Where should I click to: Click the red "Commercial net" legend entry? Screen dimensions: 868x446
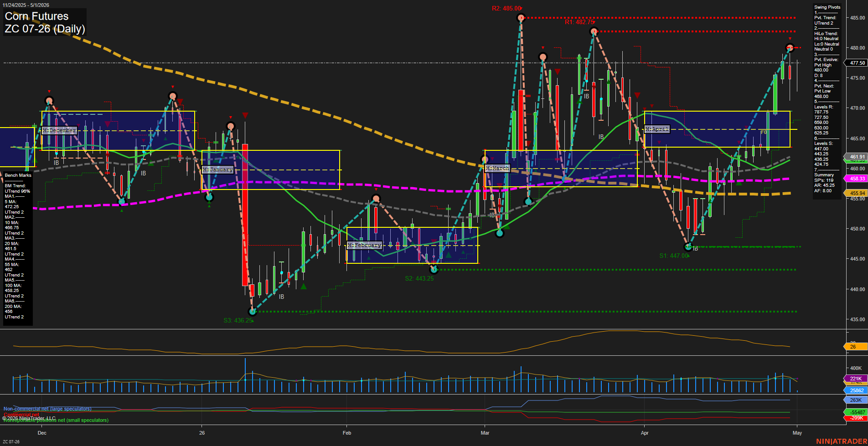click(21, 415)
